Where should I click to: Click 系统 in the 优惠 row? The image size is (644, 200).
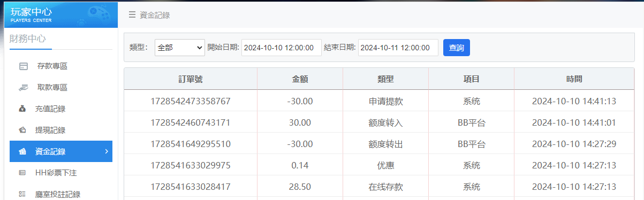point(471,165)
